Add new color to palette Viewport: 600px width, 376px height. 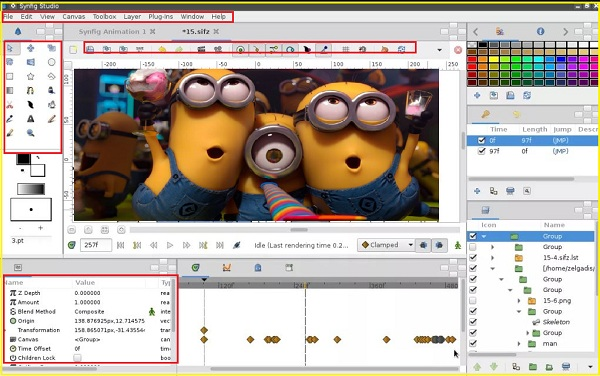click(477, 95)
